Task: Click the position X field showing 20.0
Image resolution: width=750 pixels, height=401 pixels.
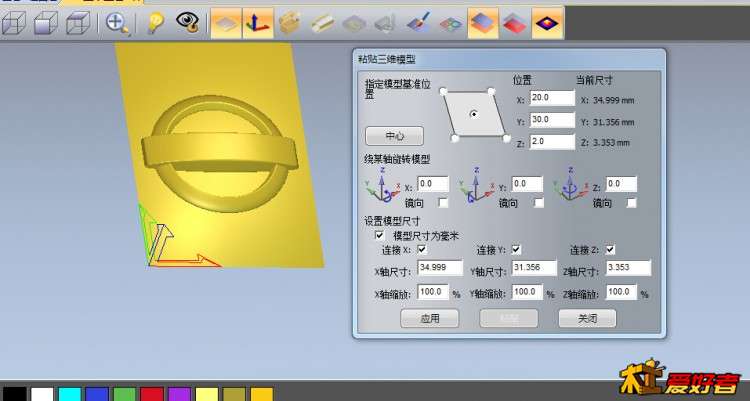Action: (x=552, y=98)
